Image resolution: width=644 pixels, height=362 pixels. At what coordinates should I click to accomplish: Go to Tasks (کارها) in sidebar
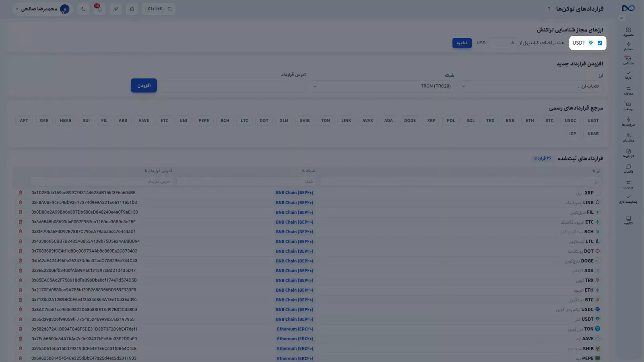[628, 75]
